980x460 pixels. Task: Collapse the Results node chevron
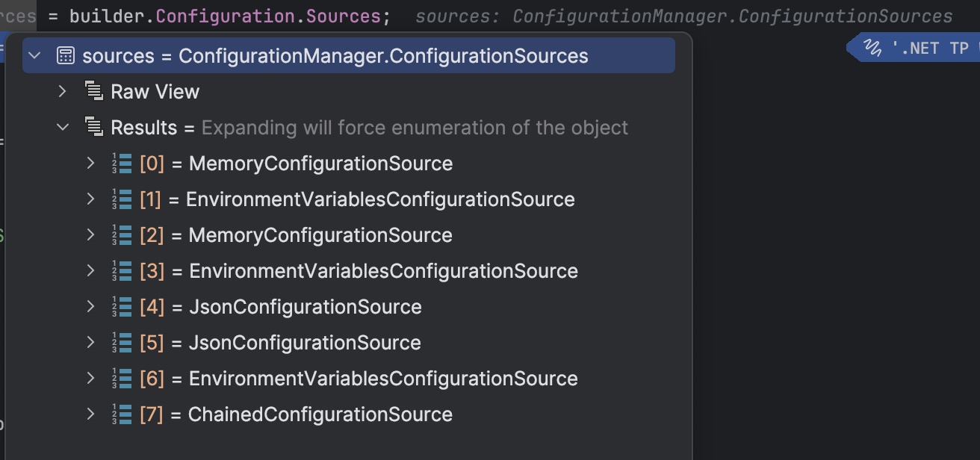point(63,128)
